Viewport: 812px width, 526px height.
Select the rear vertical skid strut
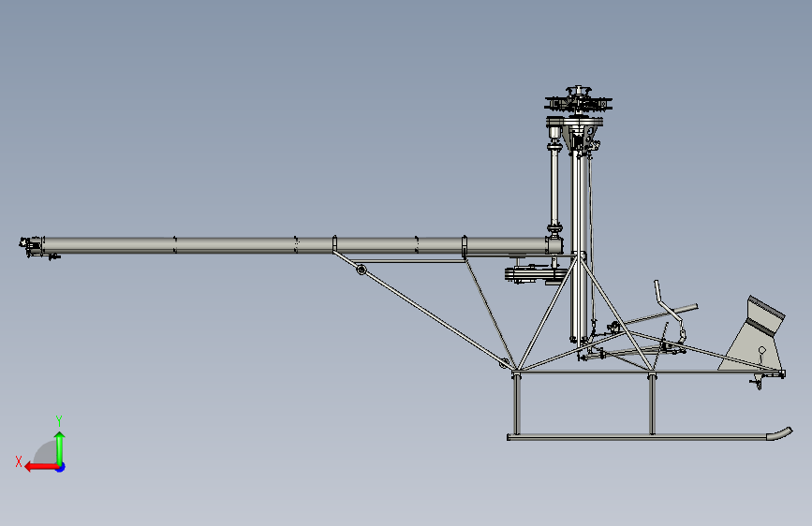coord(517,403)
